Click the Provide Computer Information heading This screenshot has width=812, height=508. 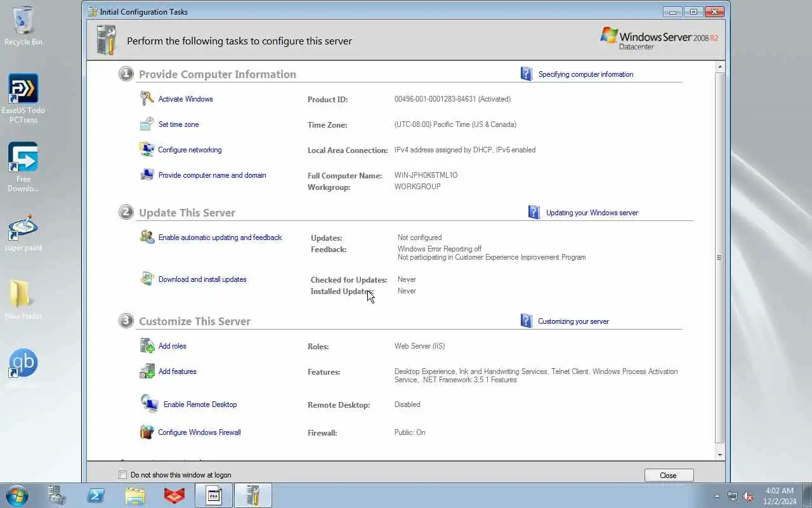point(217,74)
